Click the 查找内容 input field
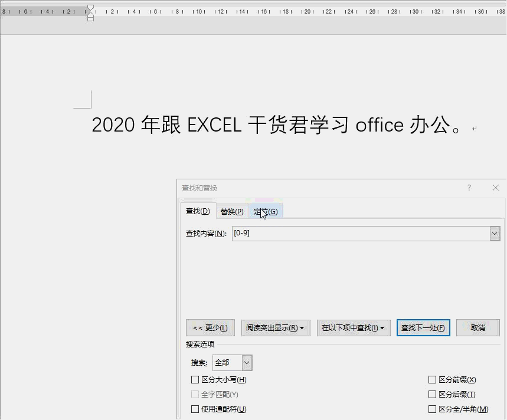 pos(361,233)
